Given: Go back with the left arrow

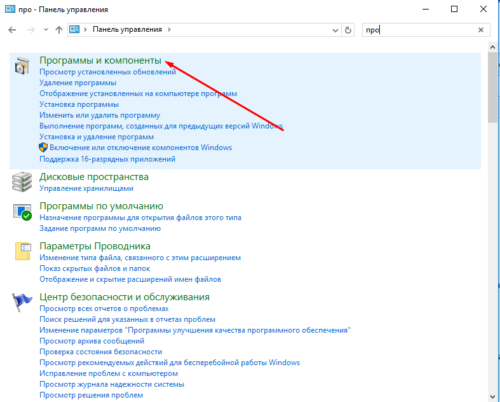Looking at the screenshot, I should click(x=12, y=30).
